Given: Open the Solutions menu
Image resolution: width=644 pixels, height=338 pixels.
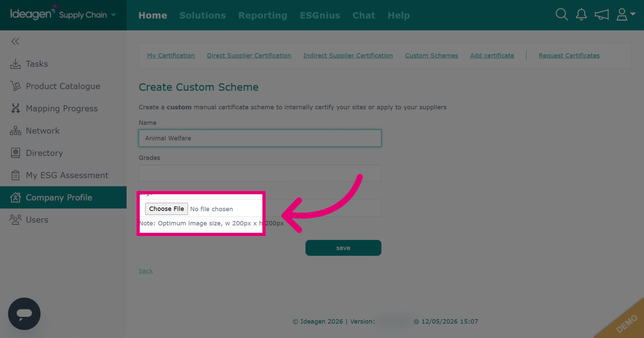Looking at the screenshot, I should click(x=203, y=15).
